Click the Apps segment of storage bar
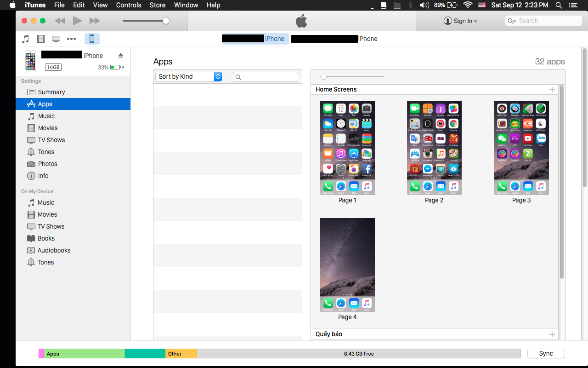588x368 pixels. pyautogui.click(x=85, y=354)
